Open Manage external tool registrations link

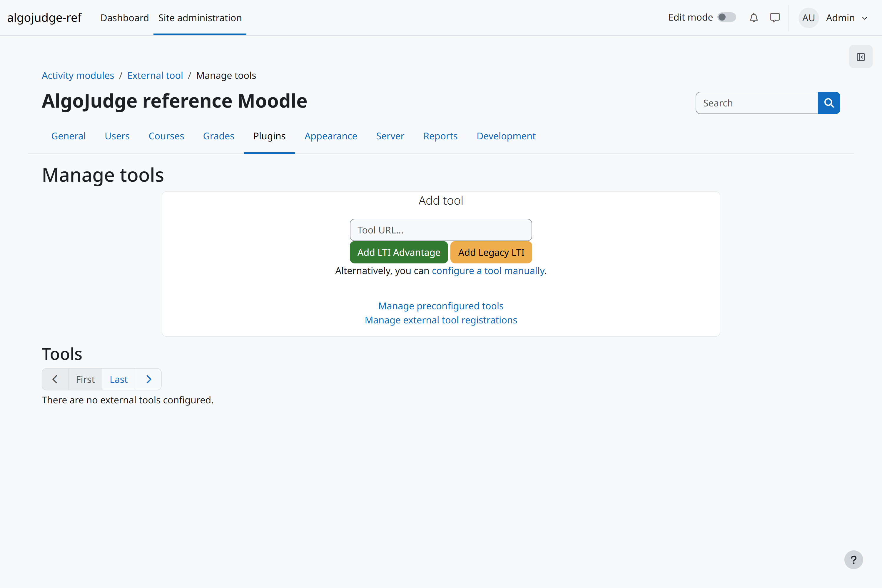pos(441,320)
